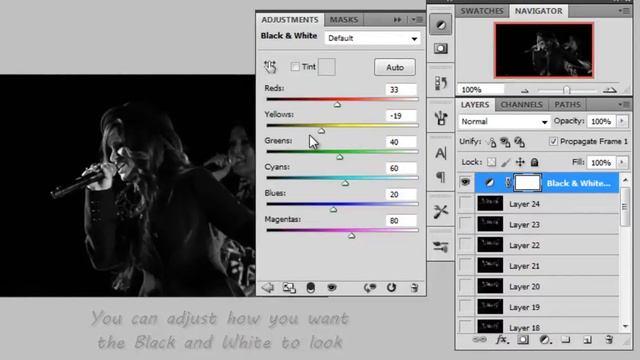
Task: Toggle lock position icon
Action: tap(520, 162)
